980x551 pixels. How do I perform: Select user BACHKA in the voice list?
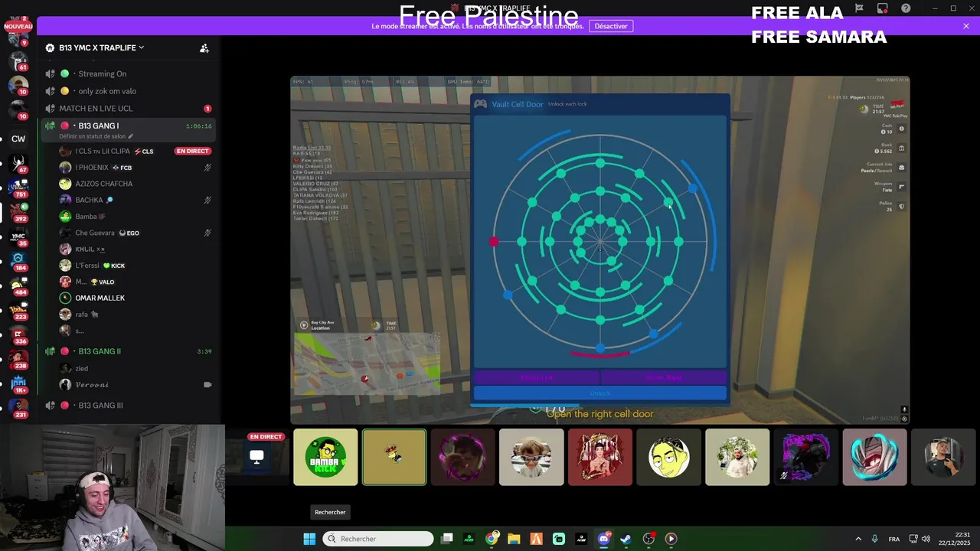pyautogui.click(x=136, y=201)
